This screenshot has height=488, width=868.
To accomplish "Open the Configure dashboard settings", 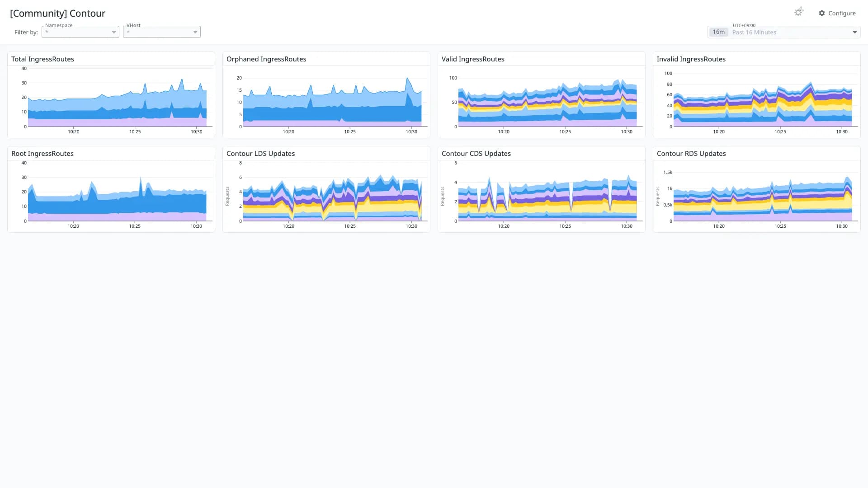I will coord(837,13).
